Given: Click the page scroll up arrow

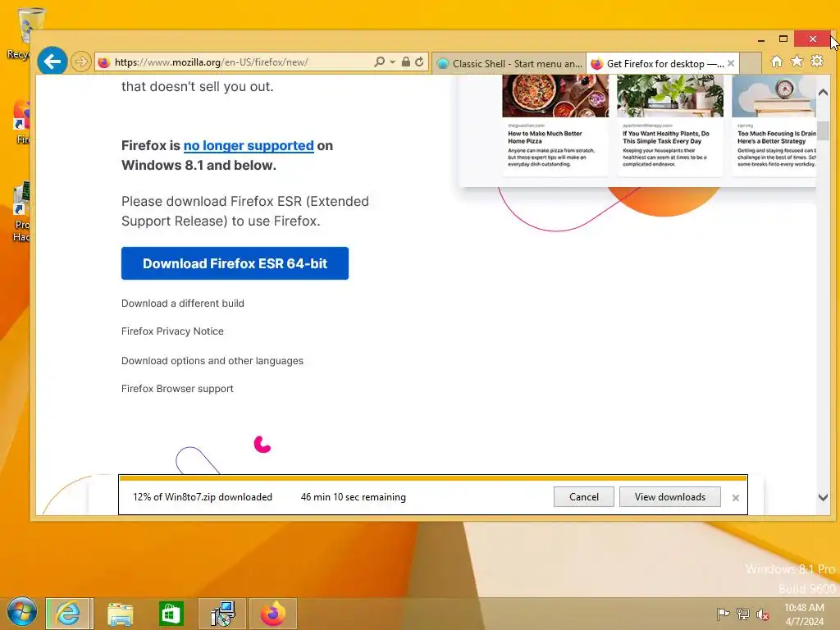Looking at the screenshot, I should click(824, 93).
